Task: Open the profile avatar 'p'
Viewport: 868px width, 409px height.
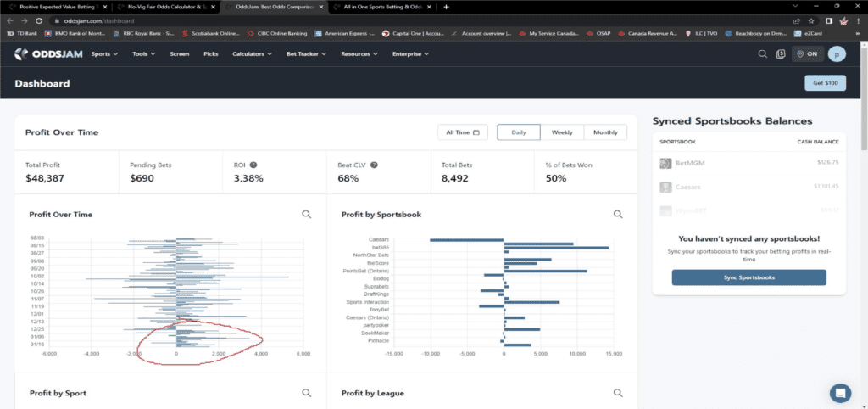Action: 837,54
